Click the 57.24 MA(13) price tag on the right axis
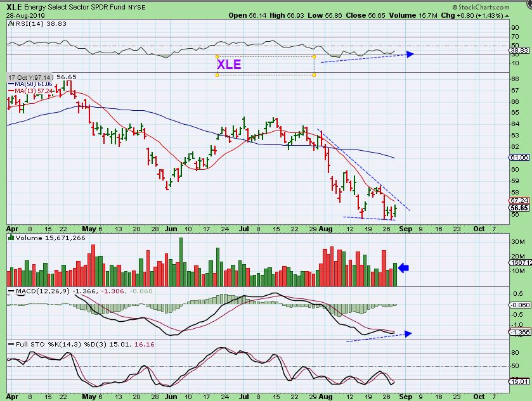The height and width of the screenshot is (401, 532). click(x=519, y=201)
